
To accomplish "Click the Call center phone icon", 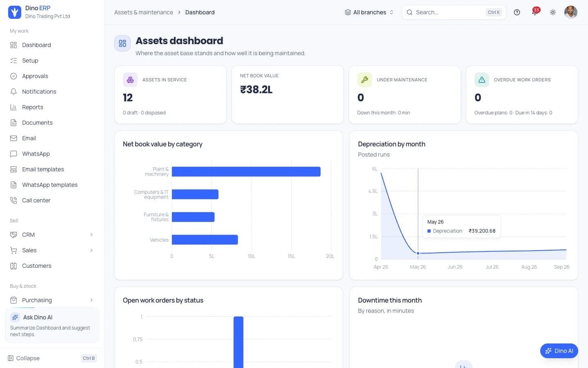I will coord(13,200).
